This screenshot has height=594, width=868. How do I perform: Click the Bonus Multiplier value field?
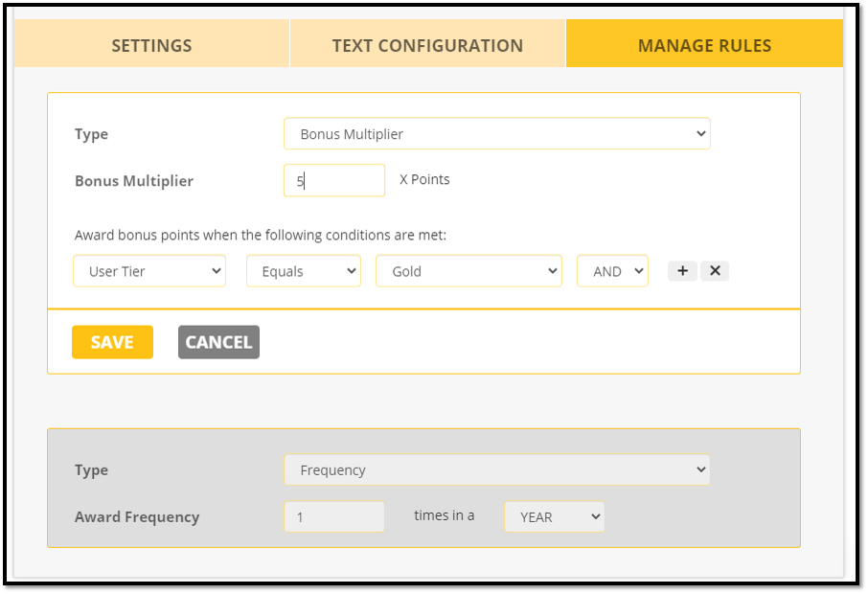tap(334, 180)
